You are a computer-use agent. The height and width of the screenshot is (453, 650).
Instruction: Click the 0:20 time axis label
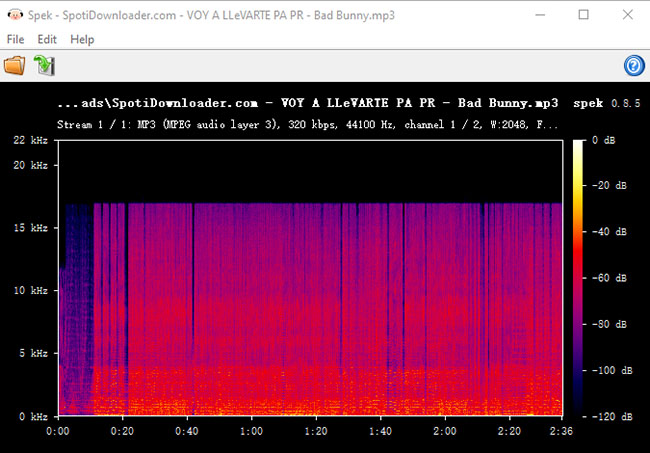point(122,431)
